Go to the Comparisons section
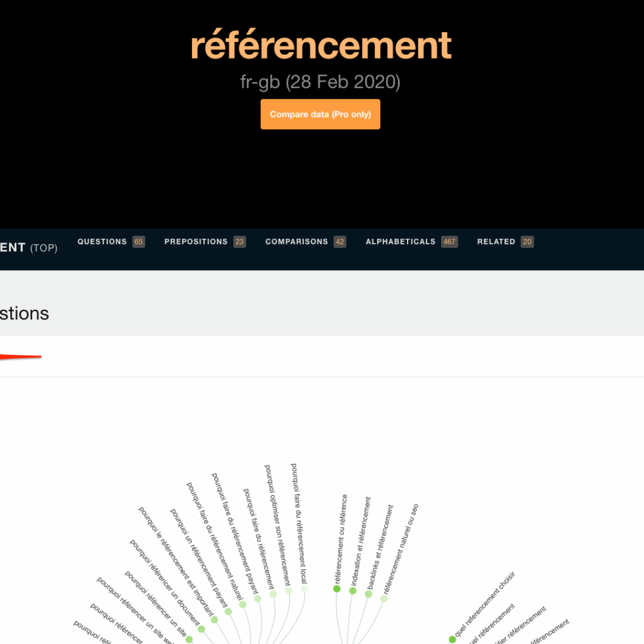Image resolution: width=644 pixels, height=644 pixels. click(x=296, y=242)
